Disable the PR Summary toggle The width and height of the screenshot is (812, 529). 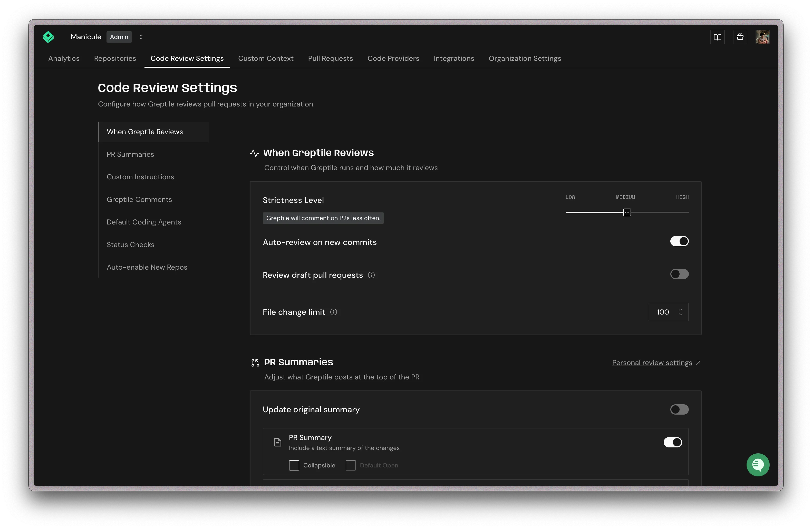pos(673,442)
